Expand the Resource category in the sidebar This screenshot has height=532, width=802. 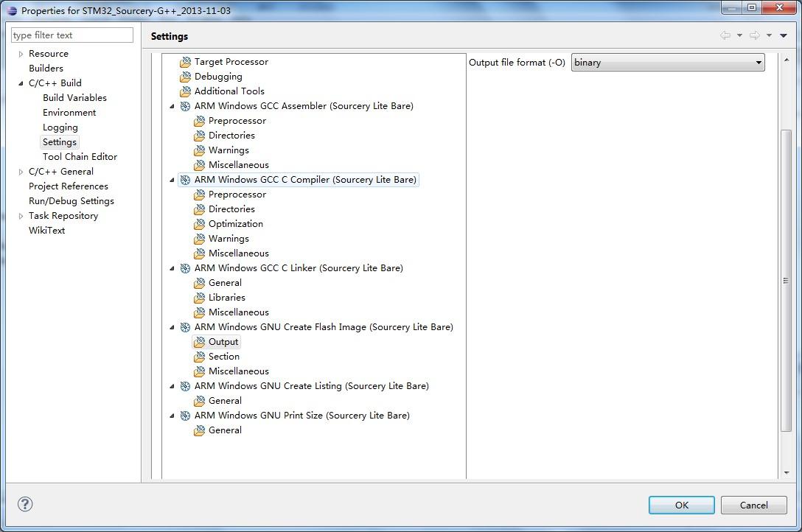pyautogui.click(x=20, y=53)
